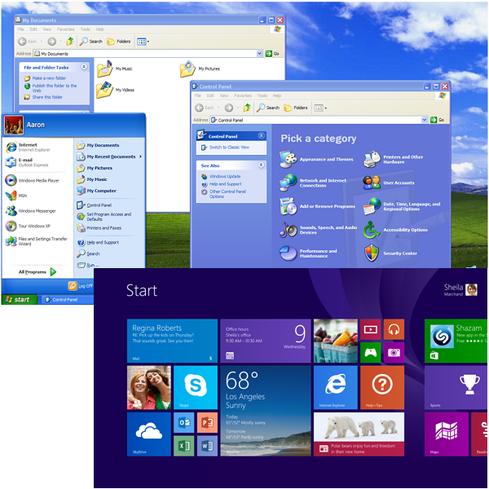The image size is (489, 489).
Task: Open the Music headphones tile
Action: click(394, 329)
